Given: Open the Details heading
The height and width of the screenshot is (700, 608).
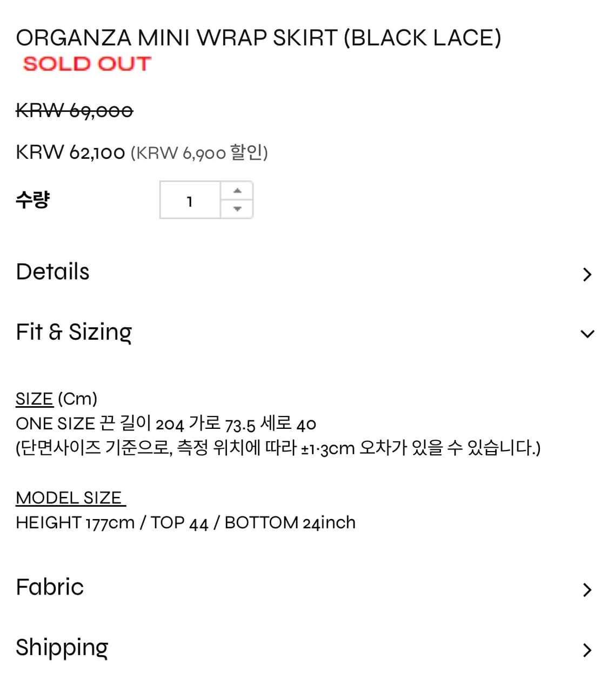Looking at the screenshot, I should pyautogui.click(x=53, y=272).
